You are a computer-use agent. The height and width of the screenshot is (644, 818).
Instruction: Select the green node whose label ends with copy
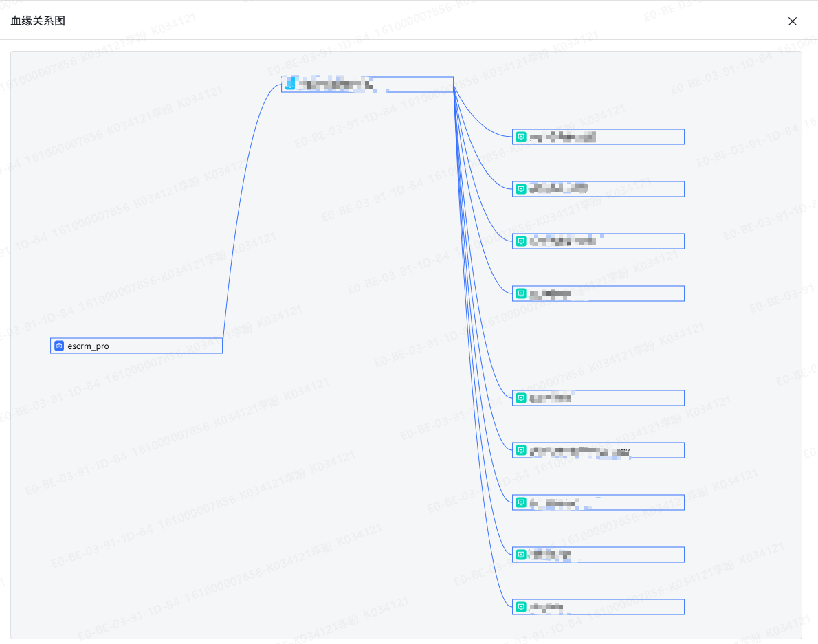click(x=598, y=450)
